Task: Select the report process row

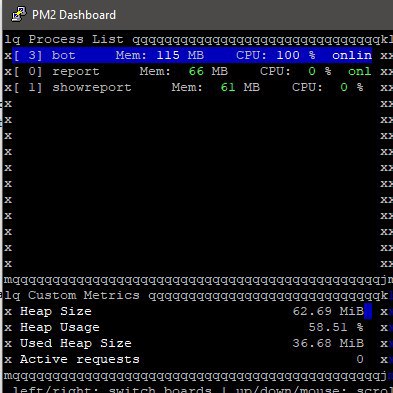Action: [x=192, y=71]
